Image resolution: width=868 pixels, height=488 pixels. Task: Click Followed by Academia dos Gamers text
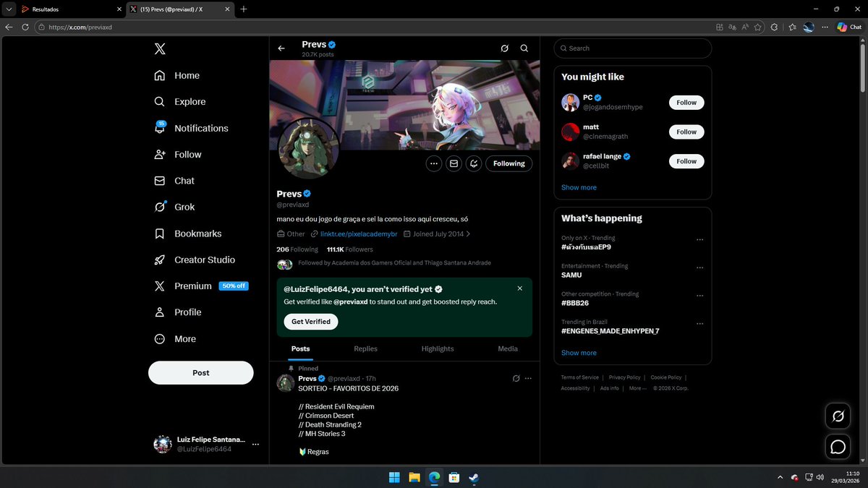[x=394, y=263]
